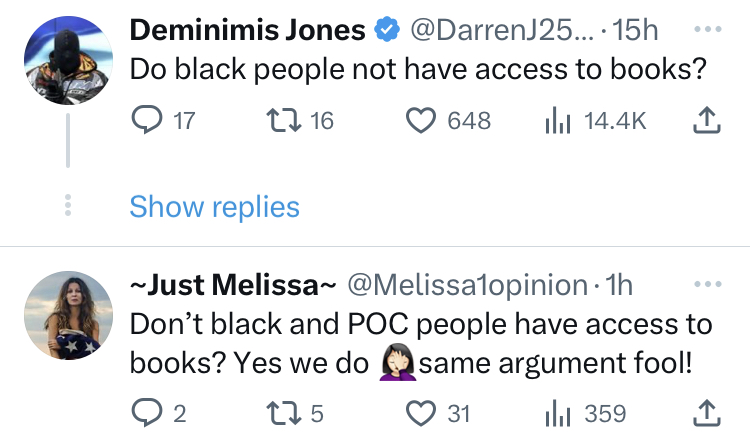
Task: Share the Deminimis Jones tweet
Action: point(707,121)
